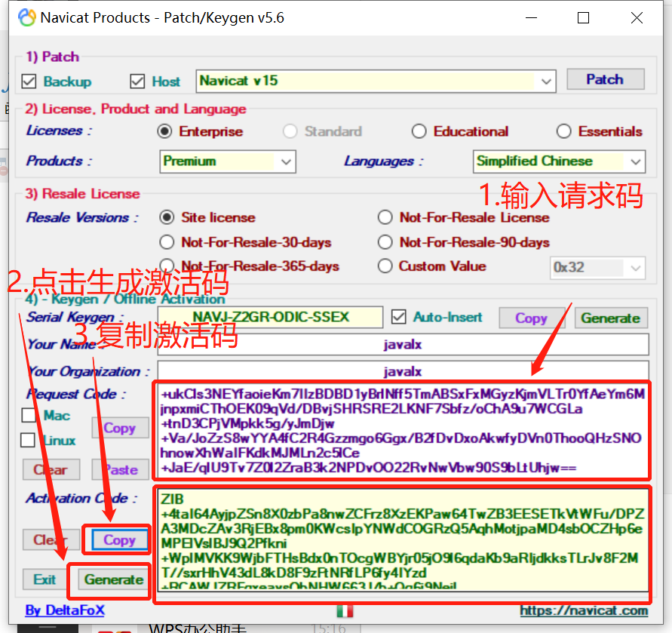Choose Not-For-Resale-365-days option
672x633 pixels.
(x=167, y=266)
